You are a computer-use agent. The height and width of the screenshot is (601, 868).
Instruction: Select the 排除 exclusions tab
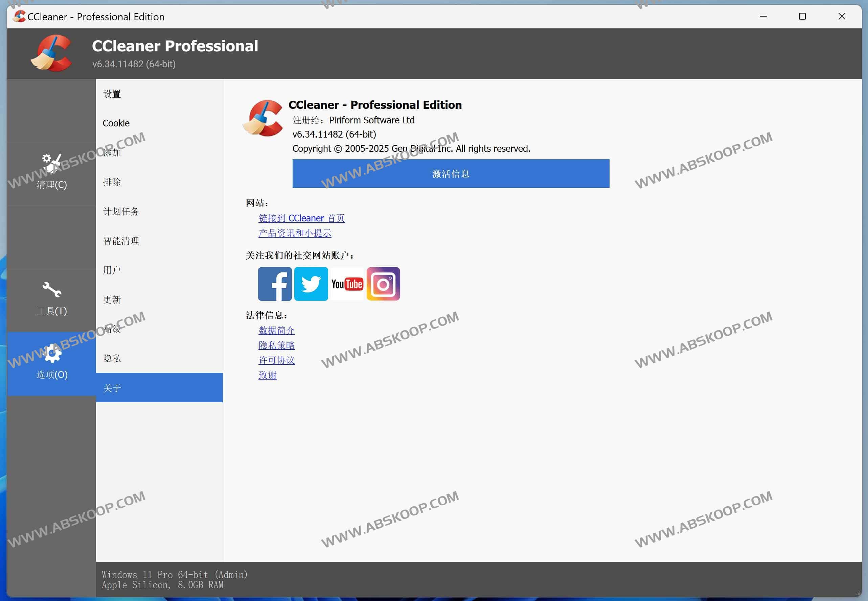[x=112, y=182]
